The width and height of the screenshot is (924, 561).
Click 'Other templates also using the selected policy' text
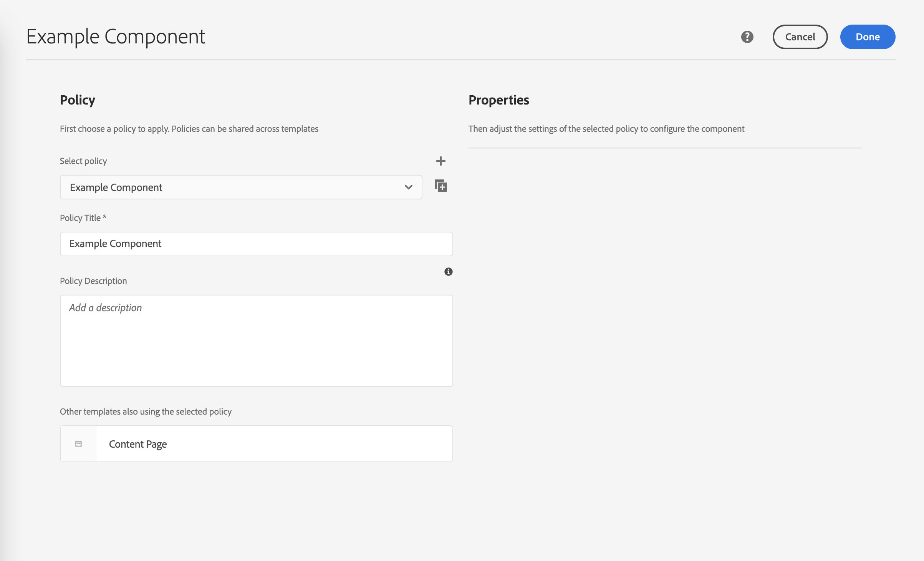(146, 412)
